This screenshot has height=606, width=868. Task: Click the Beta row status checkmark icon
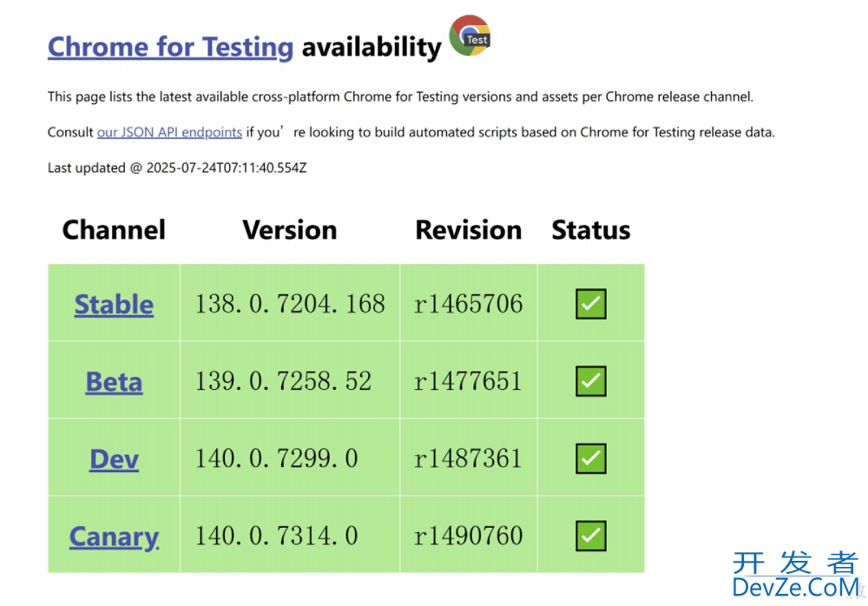click(x=590, y=381)
